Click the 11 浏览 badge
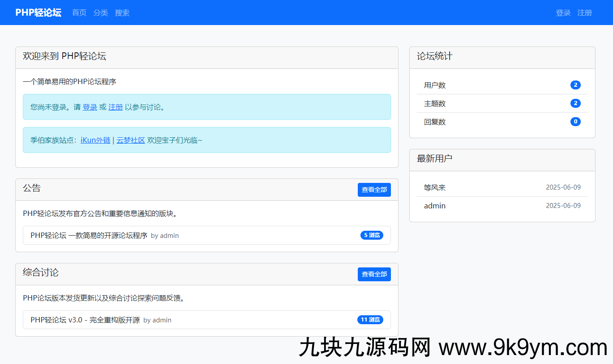613x364 pixels. [x=370, y=320]
